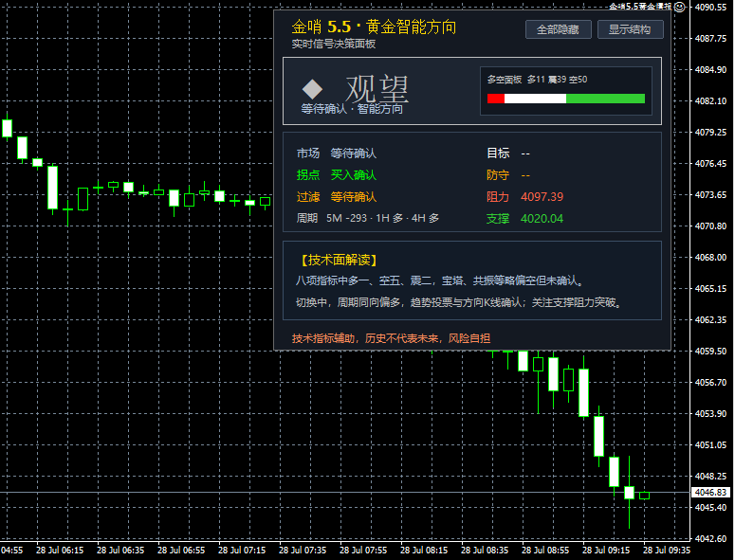This screenshot has width=735, height=560.
Task: Click the 拐点 买入确认 row
Action: coord(336,175)
